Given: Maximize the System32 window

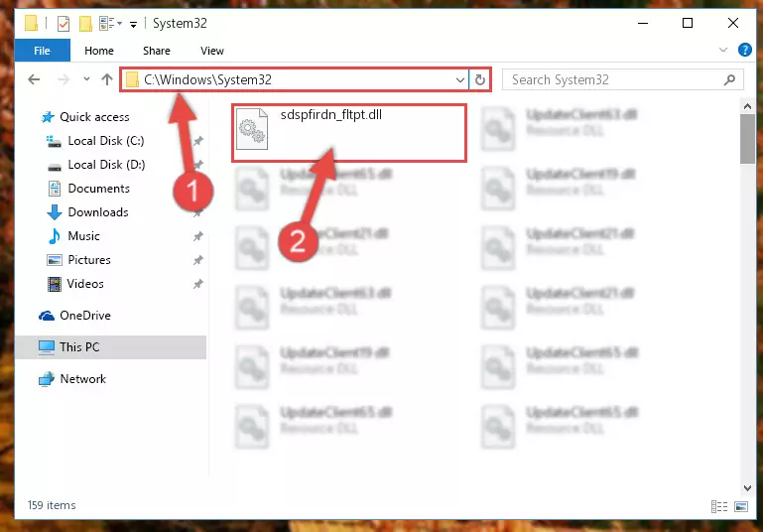Looking at the screenshot, I should (688, 23).
